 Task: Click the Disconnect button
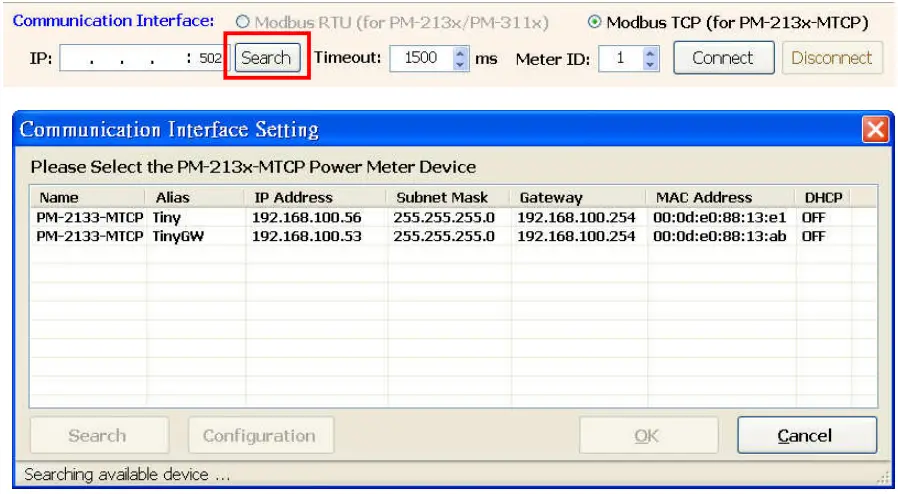click(832, 58)
